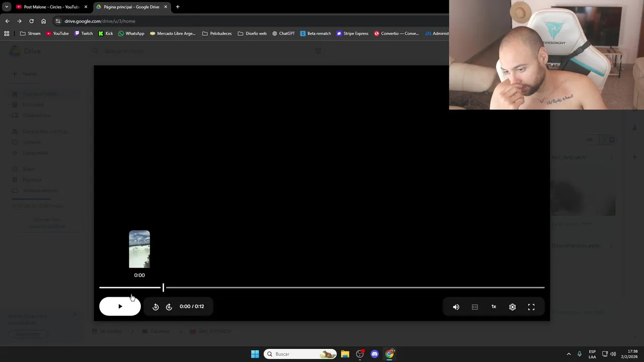Open File Explorer from the taskbar
The image size is (644, 362).
(x=345, y=354)
